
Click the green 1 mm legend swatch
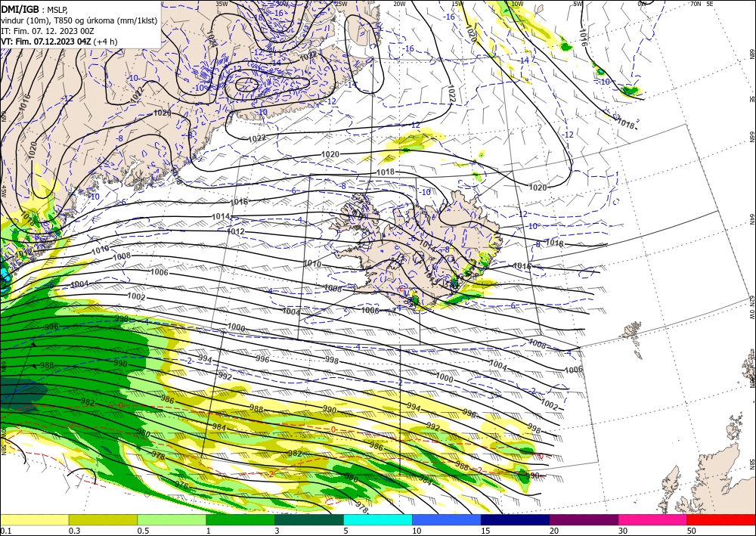240,519
